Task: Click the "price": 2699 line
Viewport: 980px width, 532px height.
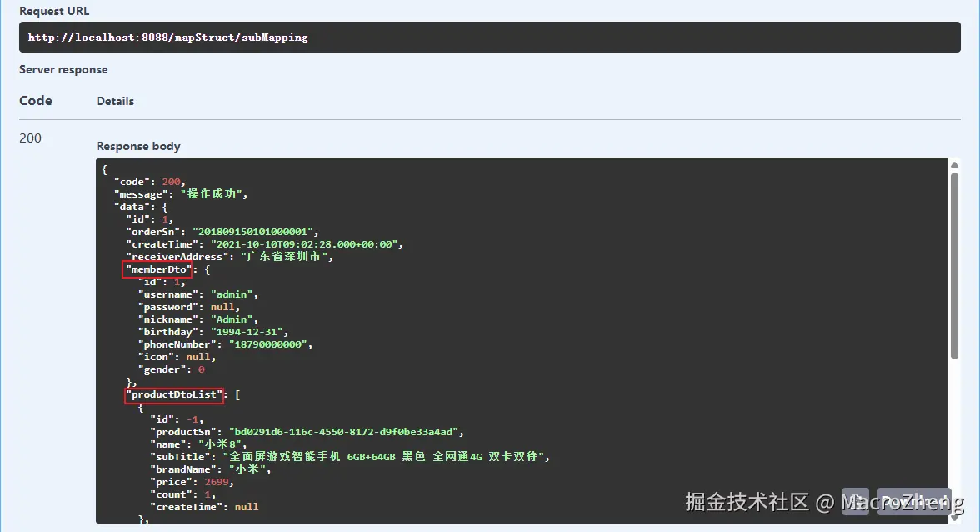Action: (192, 482)
